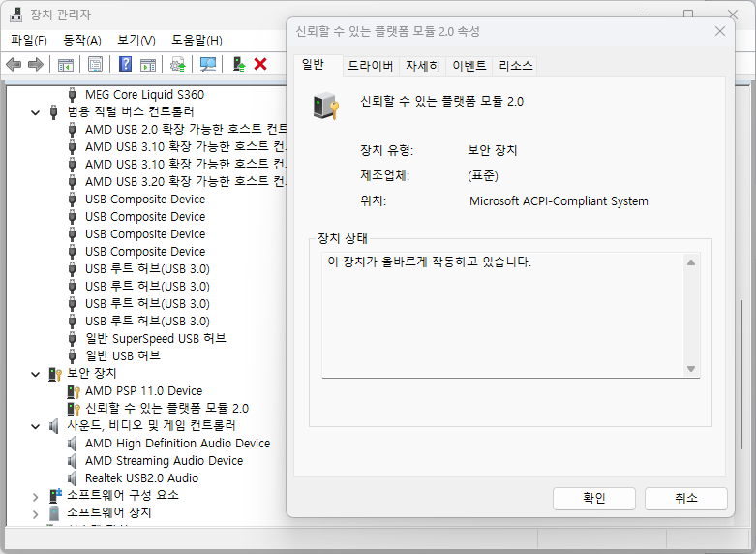The height and width of the screenshot is (554, 756).
Task: Click the TPM device icon in the properties dialog
Action: click(x=326, y=106)
